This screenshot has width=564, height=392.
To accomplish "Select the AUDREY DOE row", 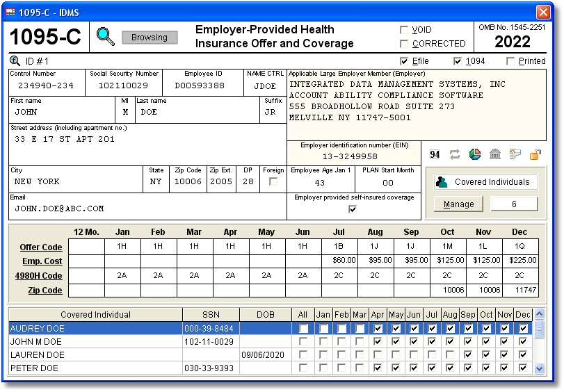I will click(271, 328).
